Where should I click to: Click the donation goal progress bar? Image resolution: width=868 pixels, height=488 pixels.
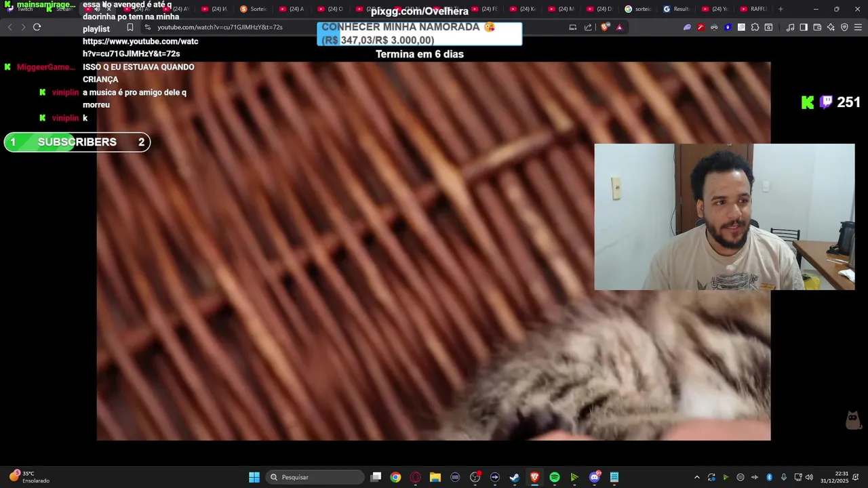[420, 33]
